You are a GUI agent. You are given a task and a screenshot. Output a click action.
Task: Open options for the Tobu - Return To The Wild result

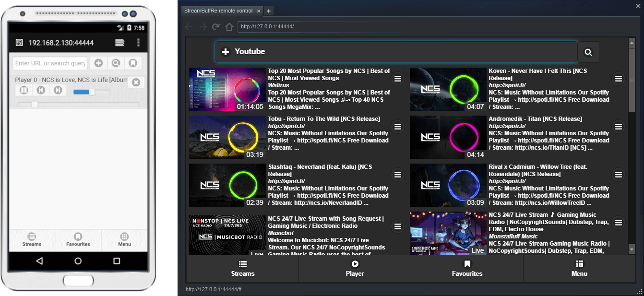coord(398,126)
